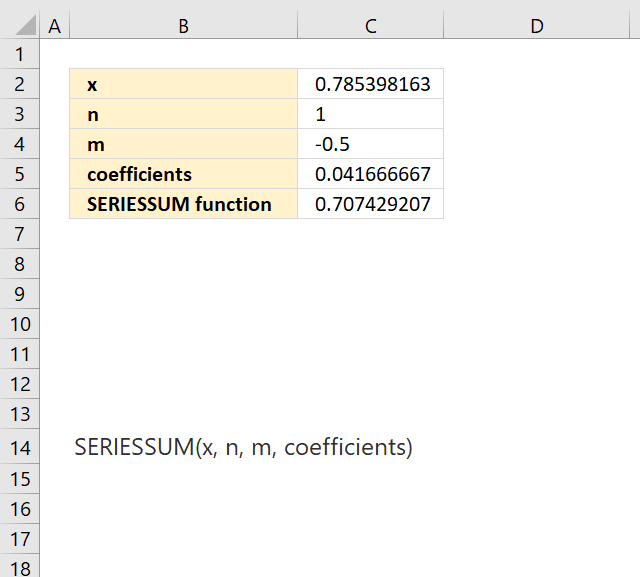Select the result cell 0.707429207
The width and height of the screenshot is (640, 577).
click(x=371, y=204)
